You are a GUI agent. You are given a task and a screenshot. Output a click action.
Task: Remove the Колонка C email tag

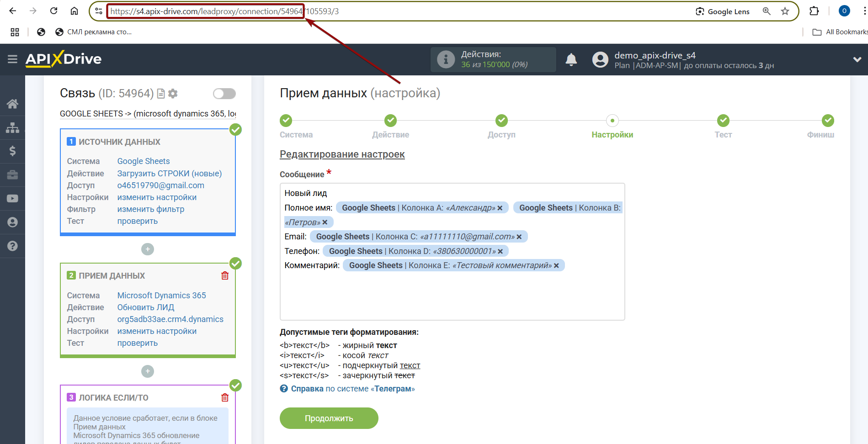pos(519,237)
